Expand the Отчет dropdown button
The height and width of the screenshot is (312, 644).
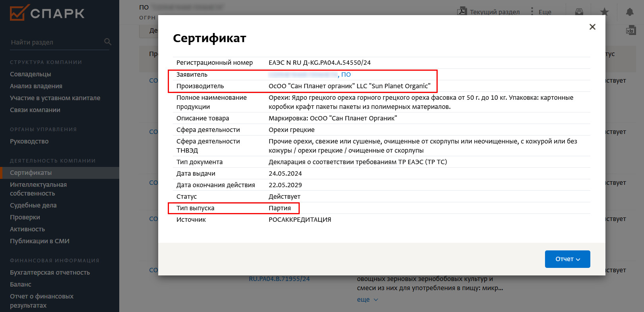click(x=567, y=259)
